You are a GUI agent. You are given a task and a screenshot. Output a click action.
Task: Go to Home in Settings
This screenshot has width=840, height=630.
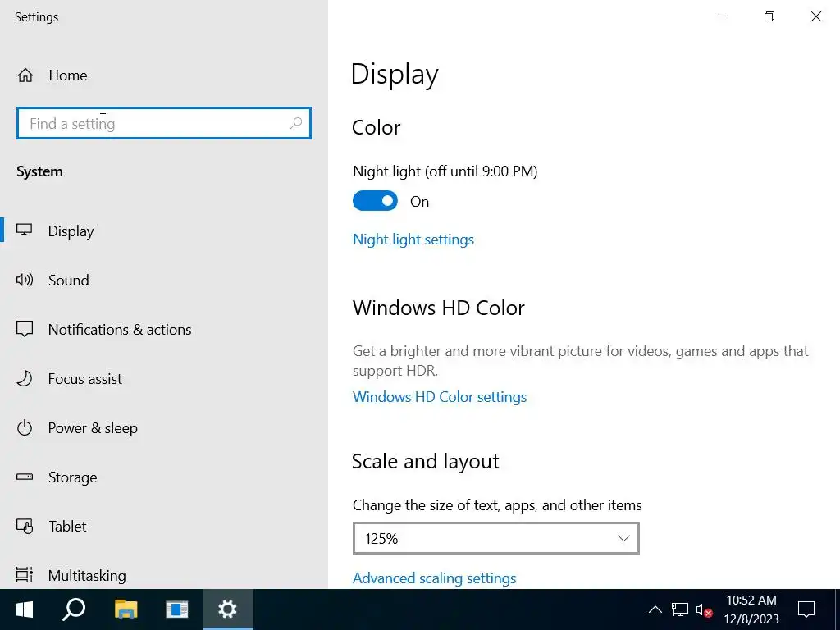click(x=67, y=75)
